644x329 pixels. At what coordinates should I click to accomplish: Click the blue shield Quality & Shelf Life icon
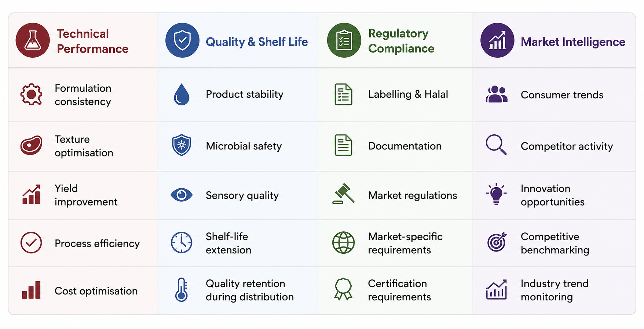pos(182,40)
